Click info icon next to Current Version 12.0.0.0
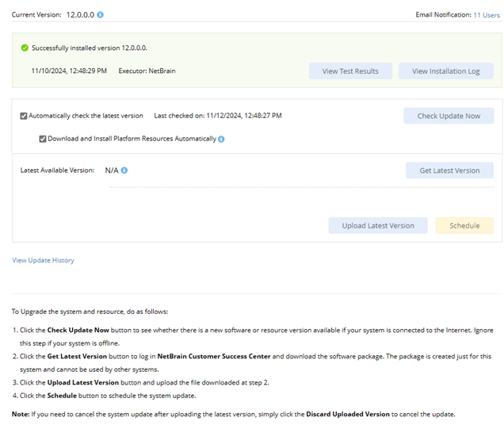The width and height of the screenshot is (504, 429). (x=101, y=15)
